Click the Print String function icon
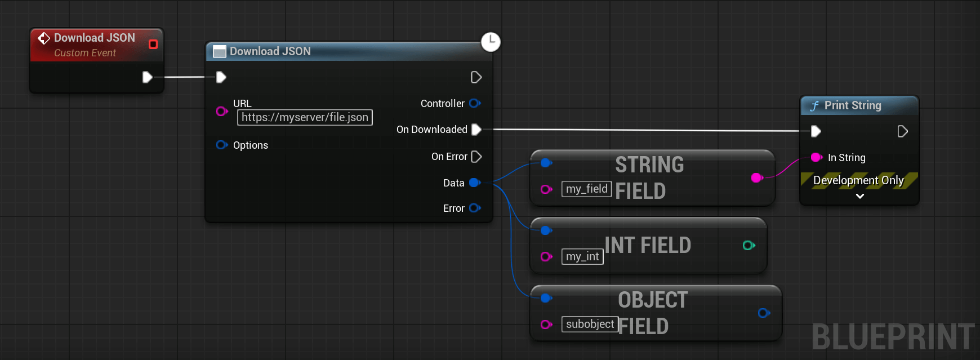 (x=814, y=106)
